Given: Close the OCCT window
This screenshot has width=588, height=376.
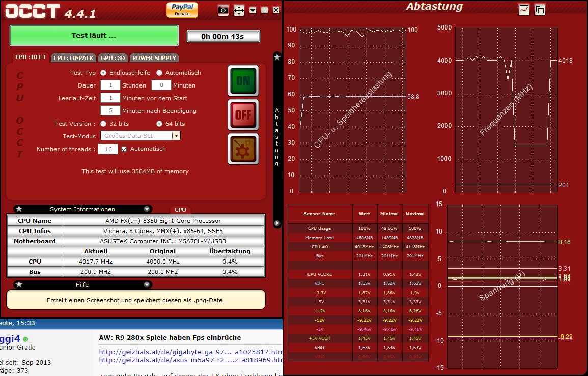Looking at the screenshot, I should point(276,10).
